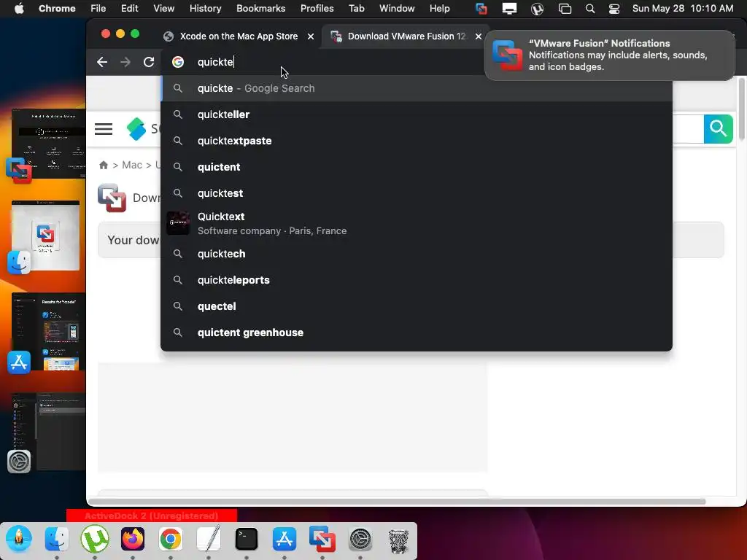Click the VMware Fusion Notifications banner
The image size is (747, 560).
(609, 55)
